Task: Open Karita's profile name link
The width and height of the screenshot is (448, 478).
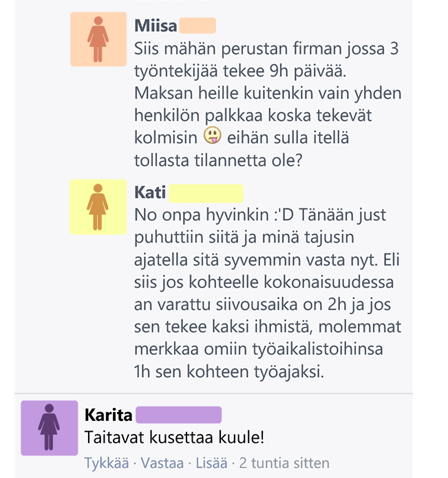Action: click(x=108, y=415)
